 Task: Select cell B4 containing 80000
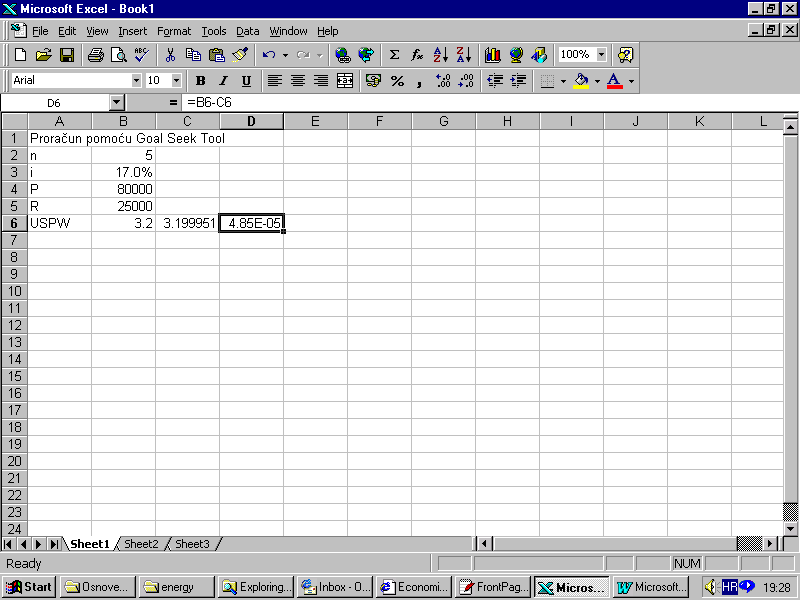pyautogui.click(x=124, y=189)
